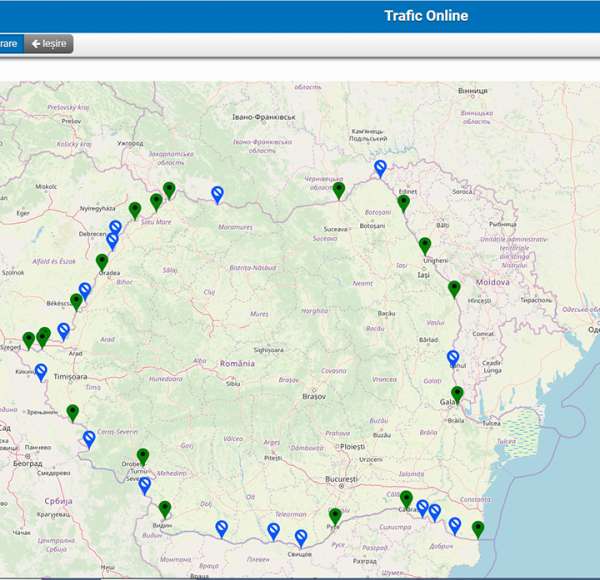Open green marker at Galați

point(457,396)
